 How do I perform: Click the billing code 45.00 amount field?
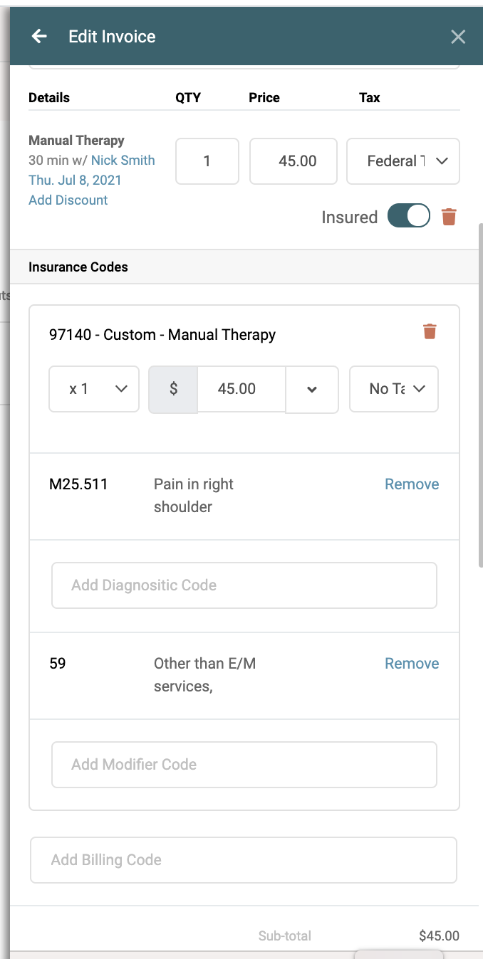(x=241, y=389)
